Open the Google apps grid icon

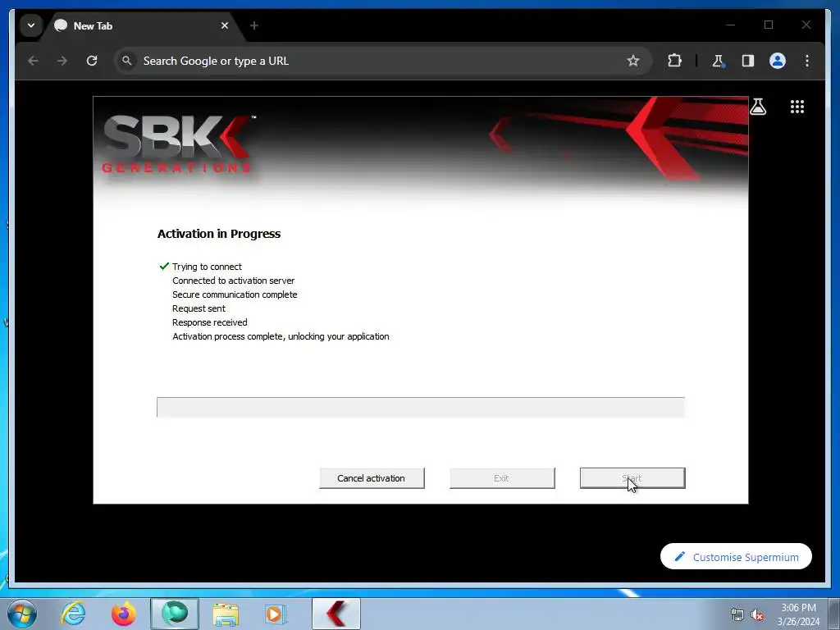[x=797, y=107]
